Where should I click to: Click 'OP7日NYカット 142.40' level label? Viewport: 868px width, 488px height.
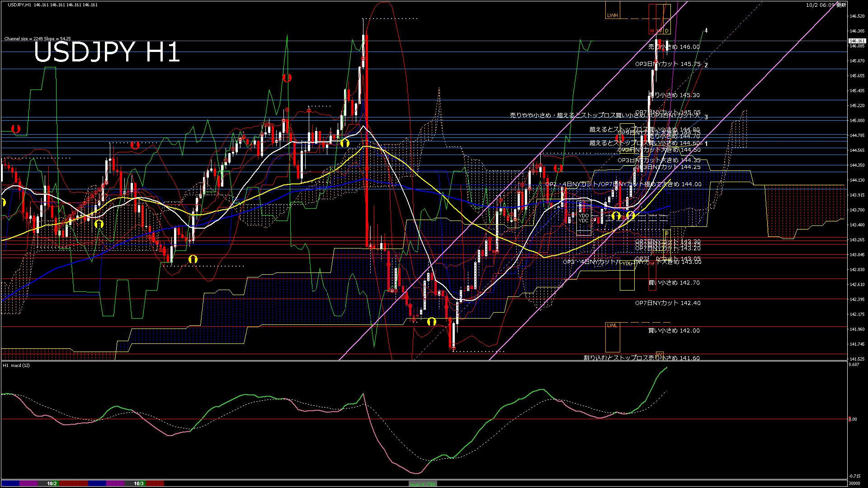tap(667, 303)
